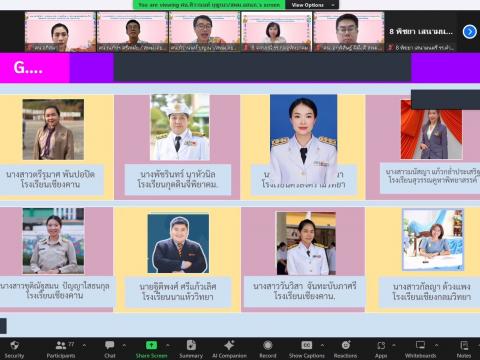This screenshot has height=360, width=480.
Task: Select the woman's video thumbnail in the strip
Action: click(x=276, y=32)
